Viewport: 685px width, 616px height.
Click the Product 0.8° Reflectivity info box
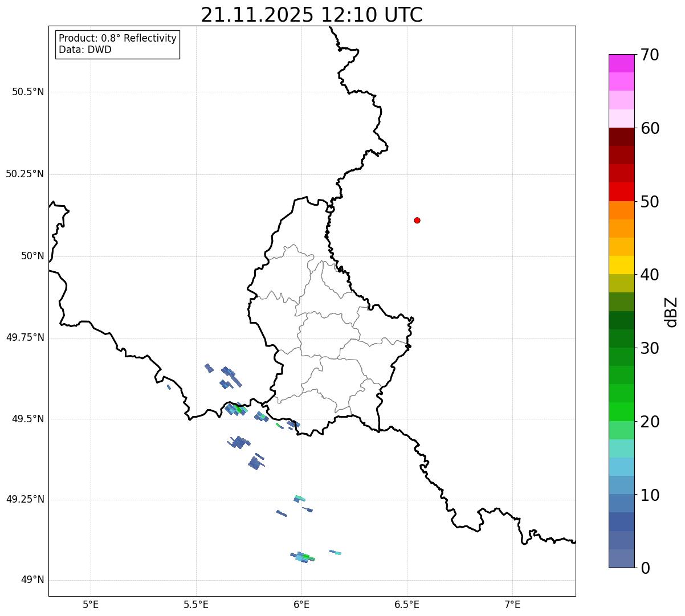click(x=117, y=44)
